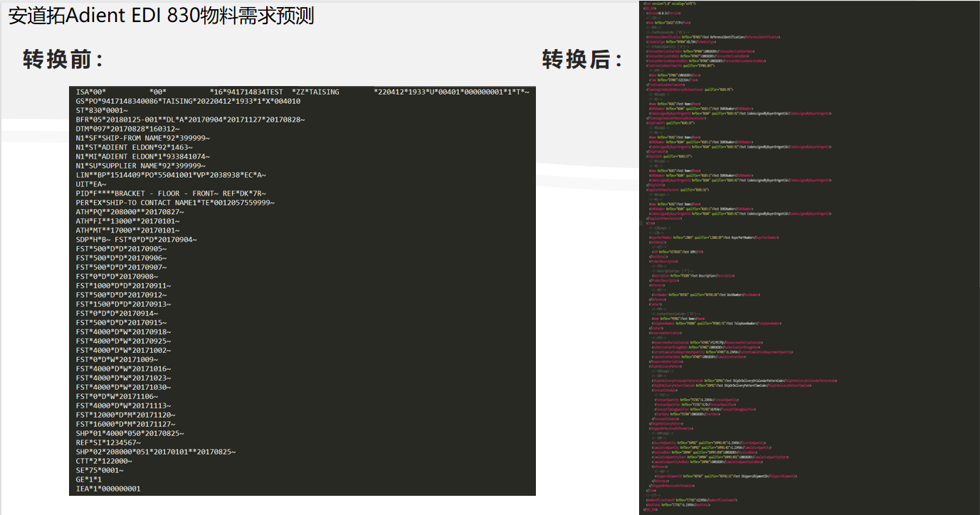The width and height of the screenshot is (980, 515).
Task: Click the N1*SU*SUPPLIER NAME line
Action: click(140, 166)
